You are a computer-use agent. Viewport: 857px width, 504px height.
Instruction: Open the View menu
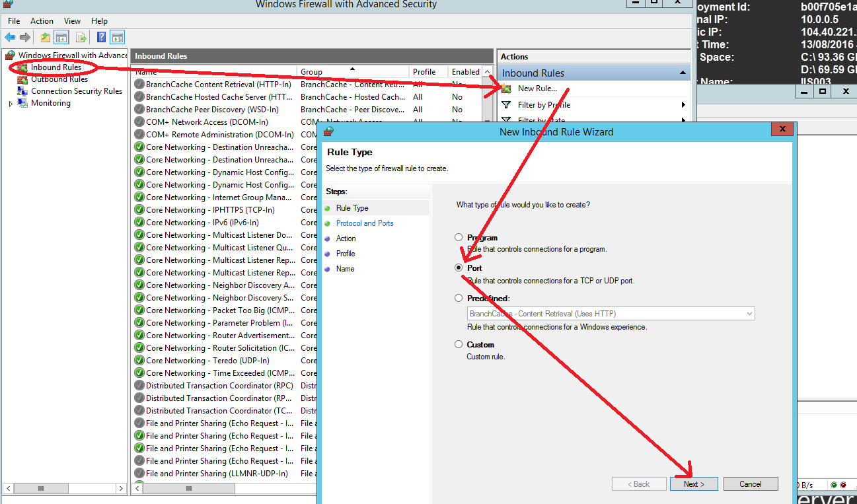(73, 21)
